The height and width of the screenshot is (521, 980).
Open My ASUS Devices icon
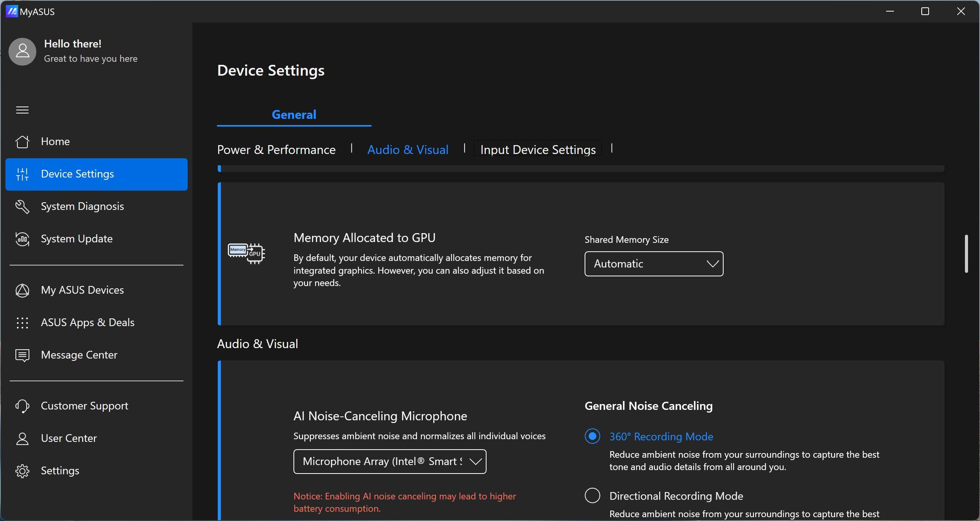[x=22, y=290]
